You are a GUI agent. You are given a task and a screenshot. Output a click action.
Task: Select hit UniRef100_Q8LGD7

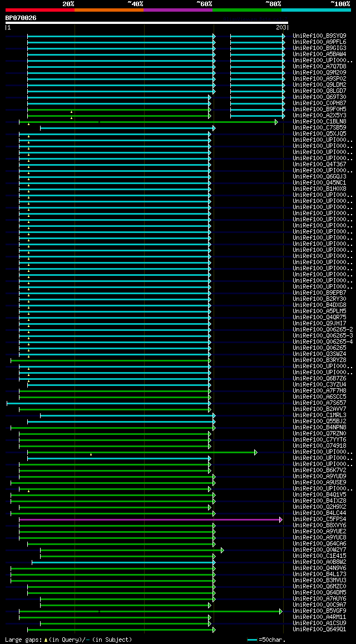pos(319,91)
